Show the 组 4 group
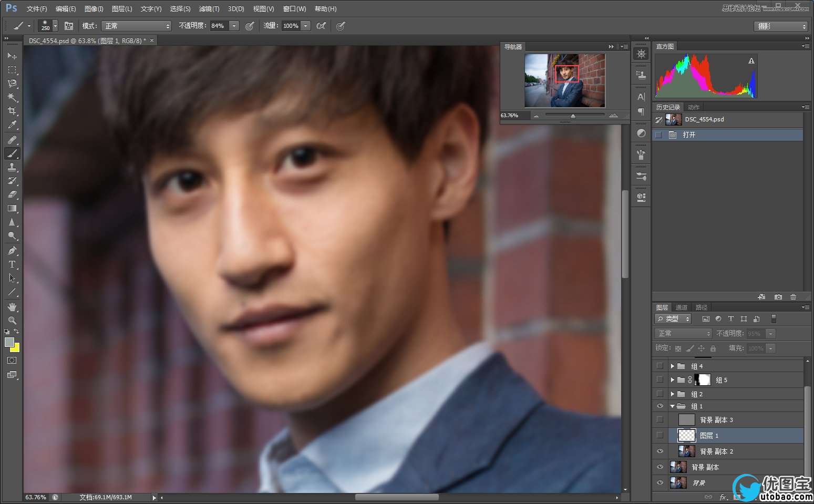Viewport: 814px width, 504px height. [660, 366]
